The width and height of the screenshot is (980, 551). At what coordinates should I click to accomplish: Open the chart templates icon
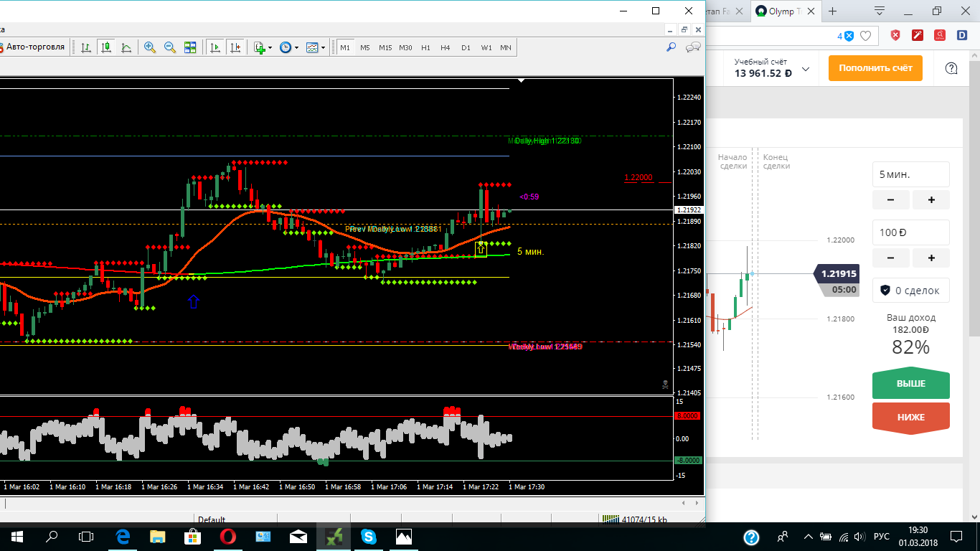312,47
